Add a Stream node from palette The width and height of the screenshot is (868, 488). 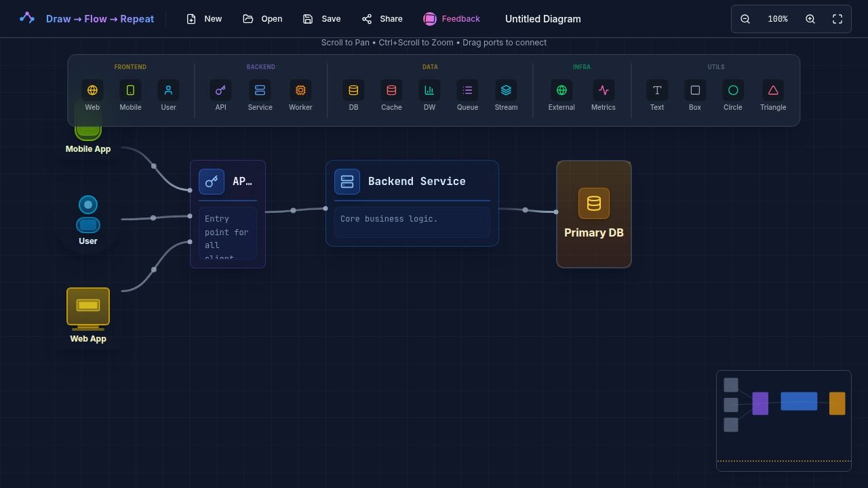click(506, 96)
